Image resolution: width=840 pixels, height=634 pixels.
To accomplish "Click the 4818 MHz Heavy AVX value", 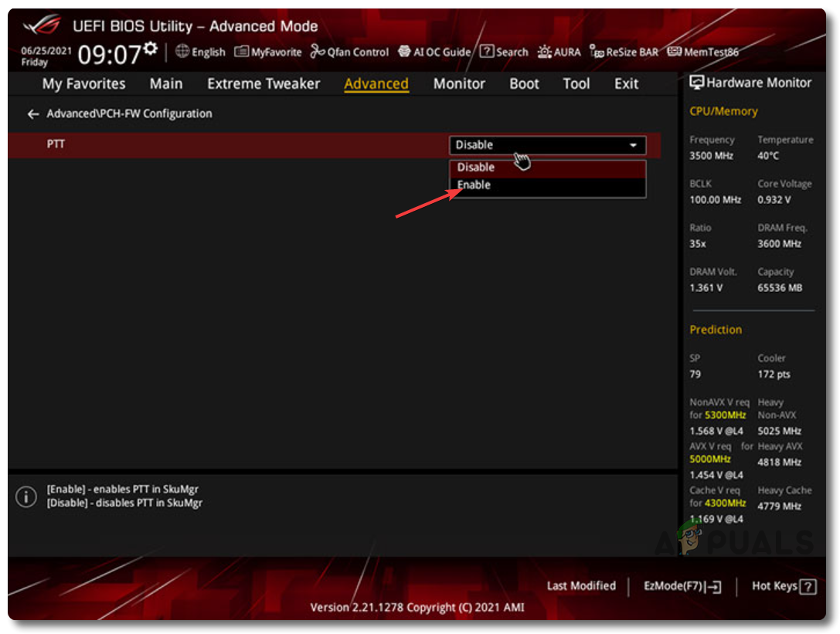I will pos(779,462).
